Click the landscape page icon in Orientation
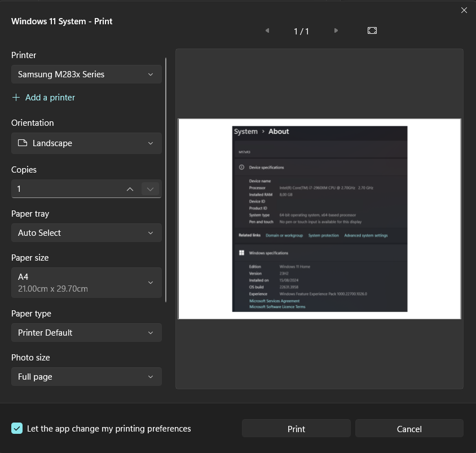Screen dimensions: 476x453 coord(23,143)
